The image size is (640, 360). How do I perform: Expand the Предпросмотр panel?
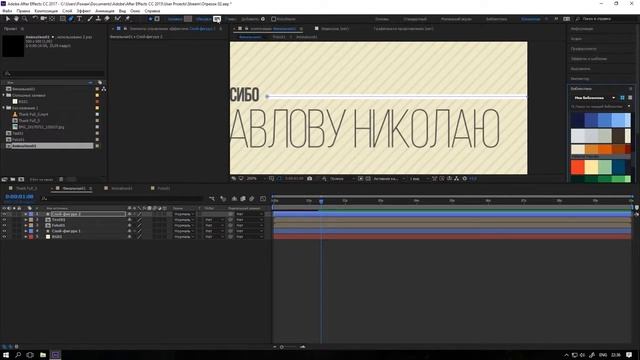coord(583,49)
